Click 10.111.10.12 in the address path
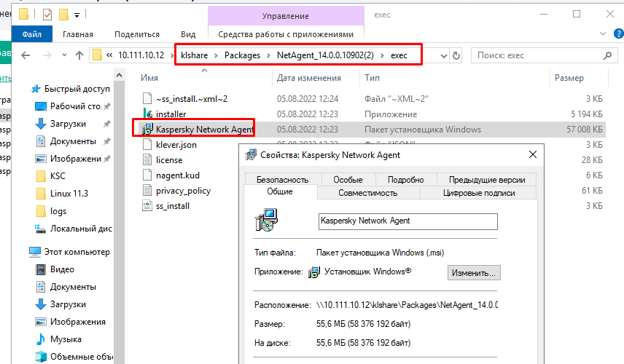The width and height of the screenshot is (624, 364). point(141,55)
